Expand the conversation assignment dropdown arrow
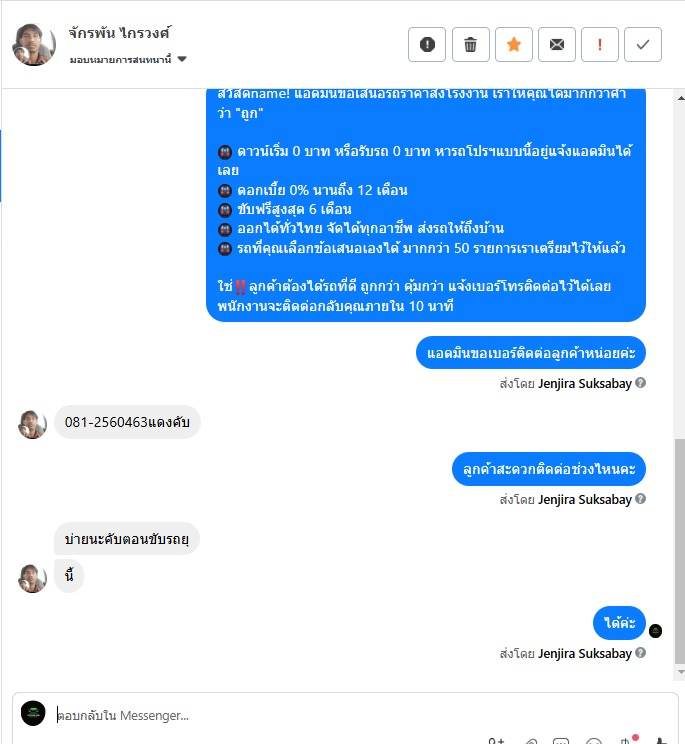Viewport: 685px width, 744px height. [182, 59]
